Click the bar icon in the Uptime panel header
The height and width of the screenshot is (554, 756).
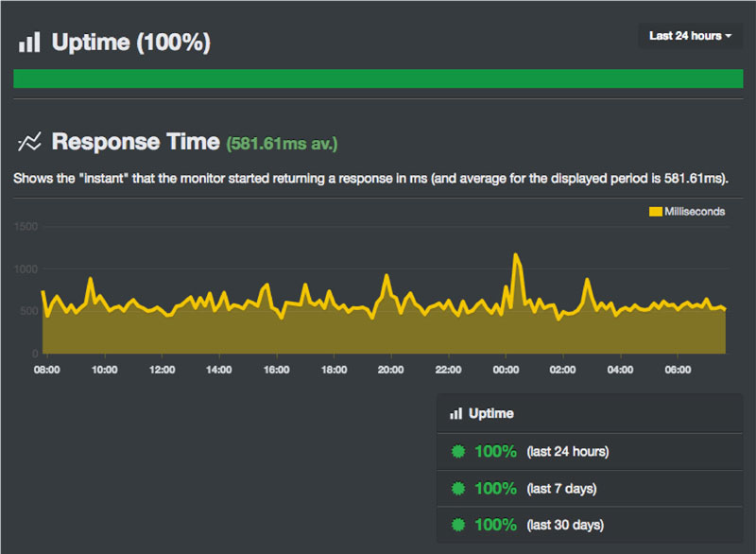455,414
